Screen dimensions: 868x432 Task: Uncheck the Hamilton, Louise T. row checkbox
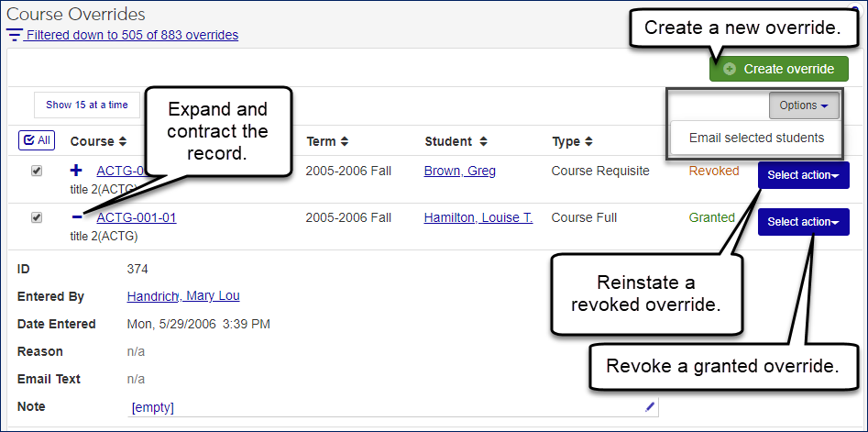pos(37,217)
